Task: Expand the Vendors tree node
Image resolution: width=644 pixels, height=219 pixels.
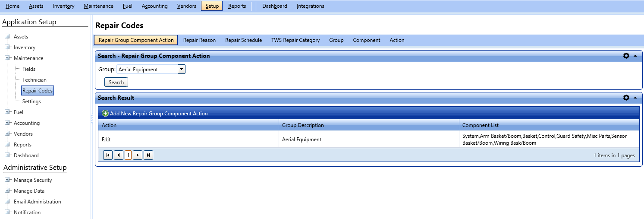Action: tap(7, 134)
